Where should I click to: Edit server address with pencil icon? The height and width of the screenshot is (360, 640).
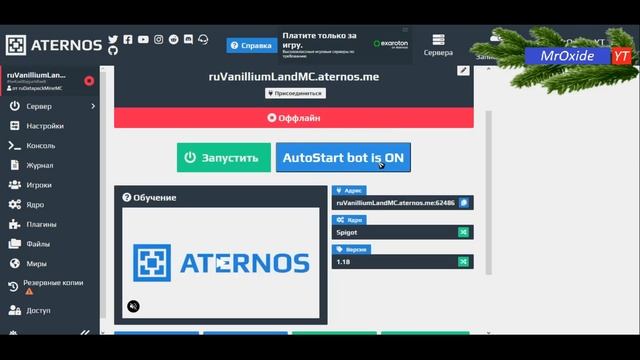pos(463,71)
